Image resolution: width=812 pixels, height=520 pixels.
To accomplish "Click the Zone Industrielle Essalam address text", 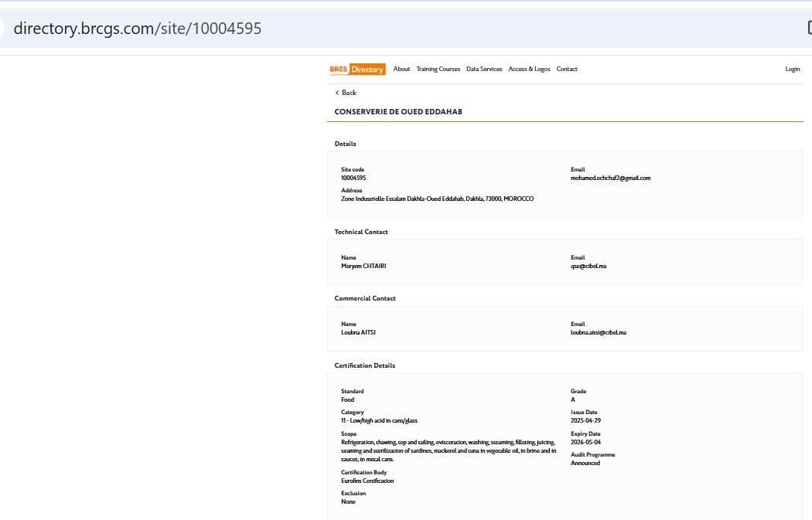I will (x=437, y=199).
